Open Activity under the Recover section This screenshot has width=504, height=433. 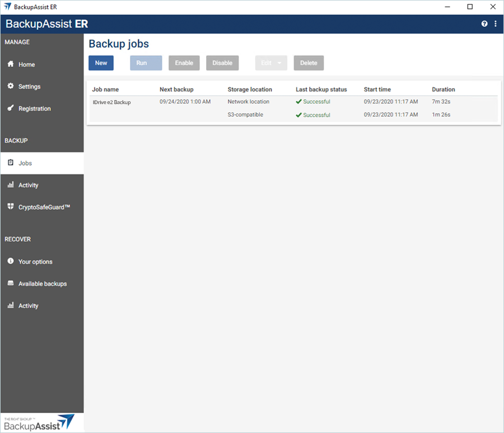pyautogui.click(x=28, y=306)
